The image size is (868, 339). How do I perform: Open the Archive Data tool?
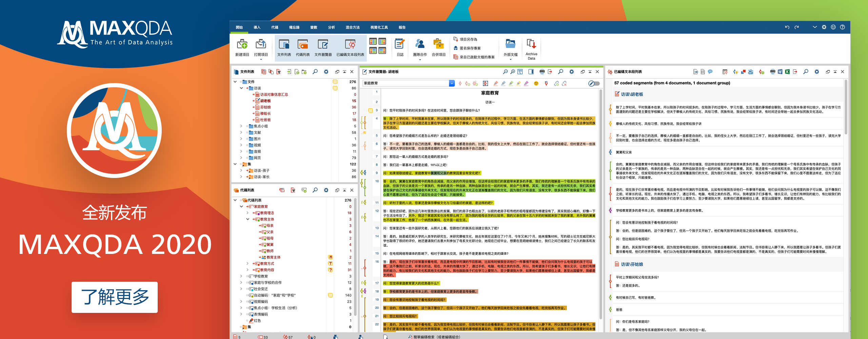click(x=531, y=49)
